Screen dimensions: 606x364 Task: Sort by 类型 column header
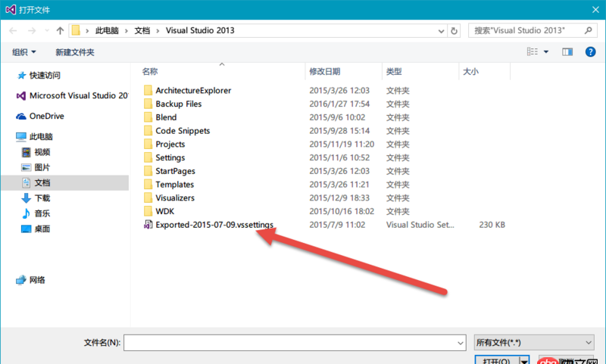394,71
